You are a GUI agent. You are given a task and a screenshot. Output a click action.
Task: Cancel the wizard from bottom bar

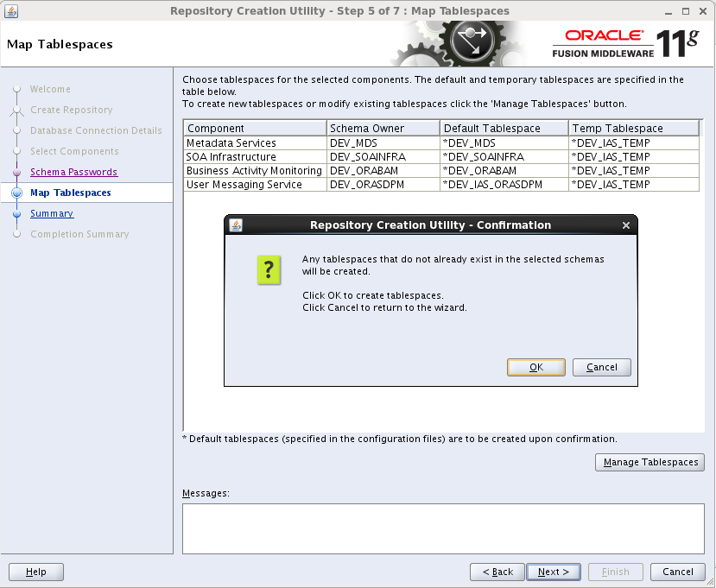(x=677, y=572)
